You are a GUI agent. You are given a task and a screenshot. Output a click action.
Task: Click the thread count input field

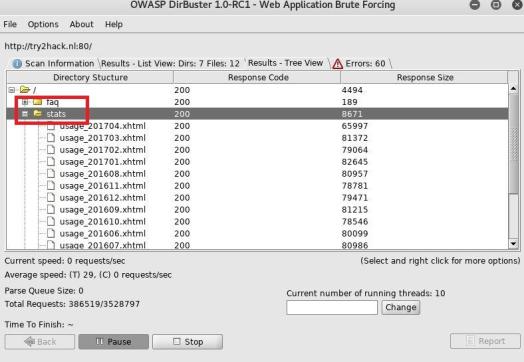(332, 307)
